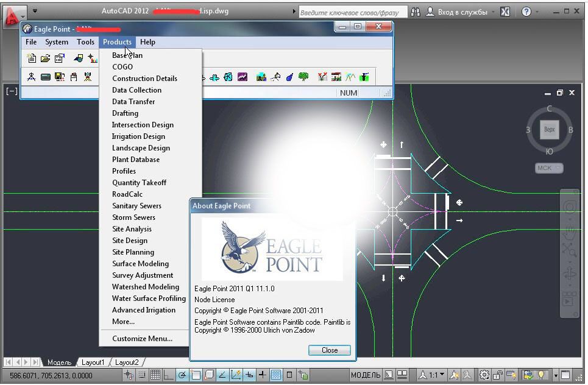Click the coordinates readout in status bar
This screenshot has height=385, width=588.
(x=51, y=375)
